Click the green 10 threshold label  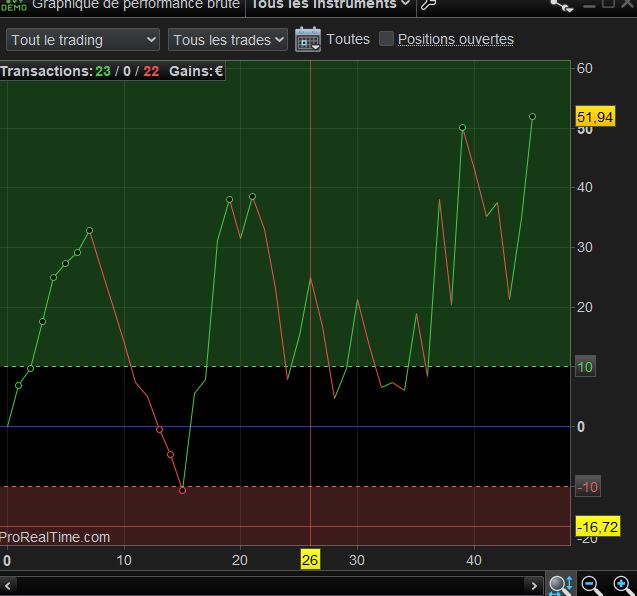(585, 367)
